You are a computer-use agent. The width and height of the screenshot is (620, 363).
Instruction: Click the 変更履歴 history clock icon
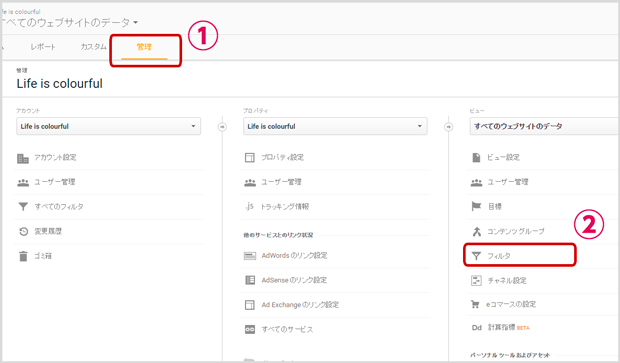point(23,231)
